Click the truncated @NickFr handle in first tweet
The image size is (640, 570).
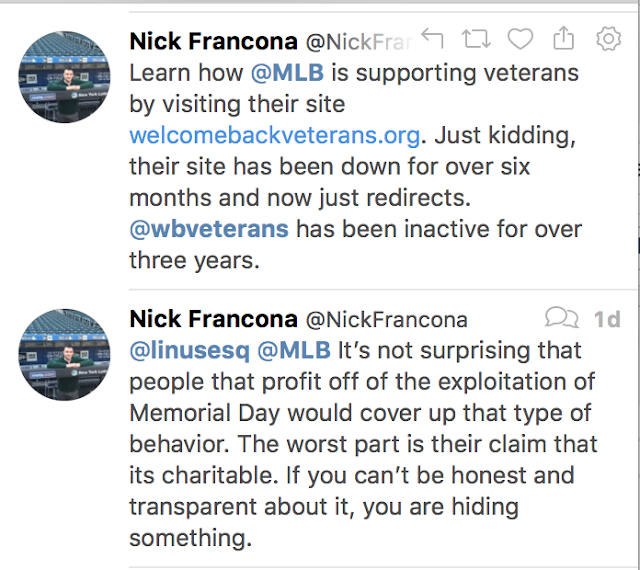click(x=361, y=41)
